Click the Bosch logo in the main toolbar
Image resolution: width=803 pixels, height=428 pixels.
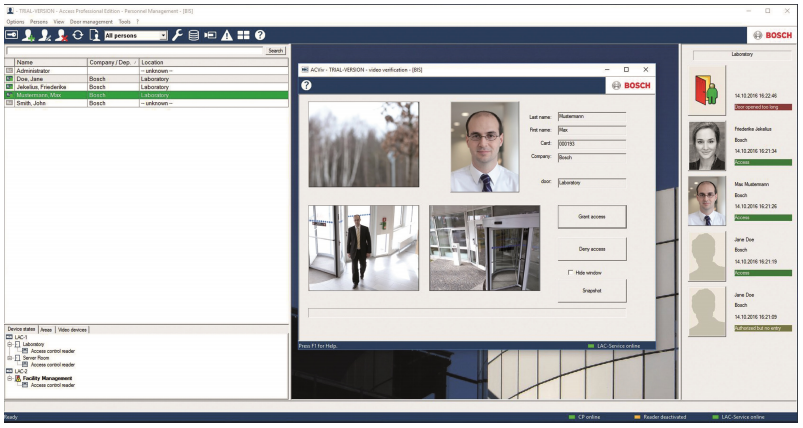pos(772,35)
